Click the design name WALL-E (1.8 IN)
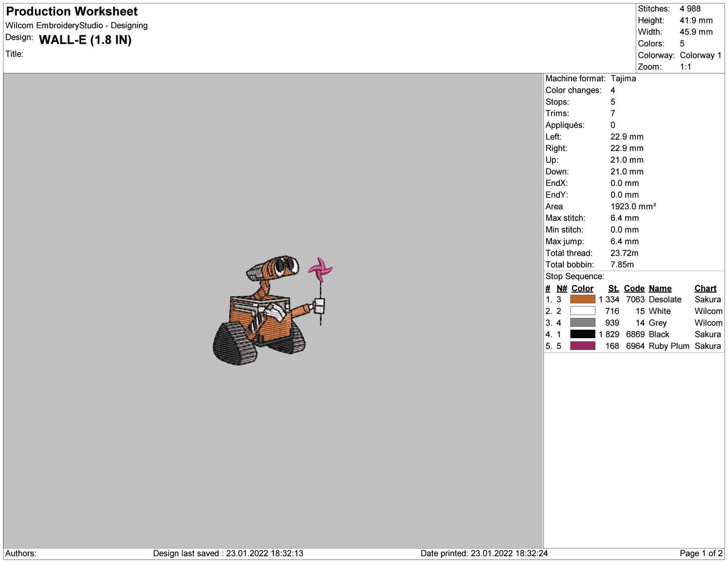The width and height of the screenshot is (728, 563). click(85, 40)
